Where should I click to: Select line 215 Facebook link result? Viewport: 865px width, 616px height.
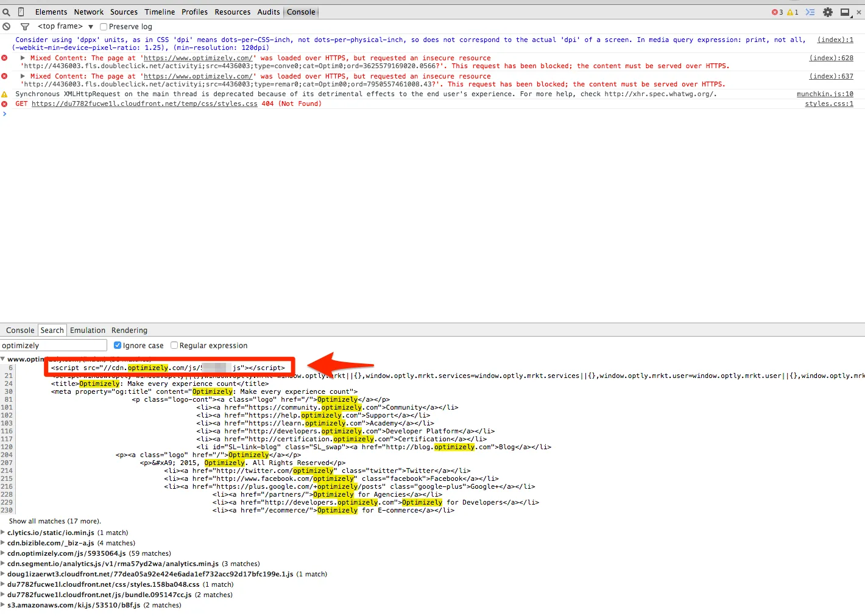(x=331, y=478)
